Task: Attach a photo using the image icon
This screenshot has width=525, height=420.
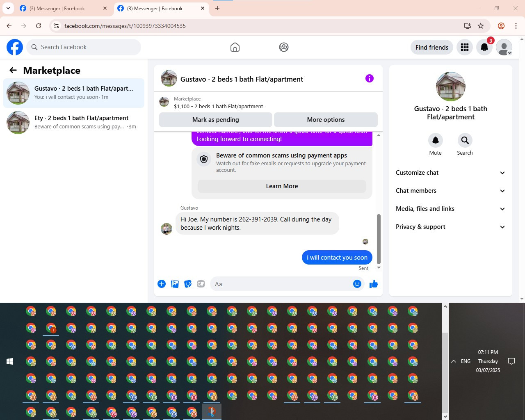Action: coord(175,284)
